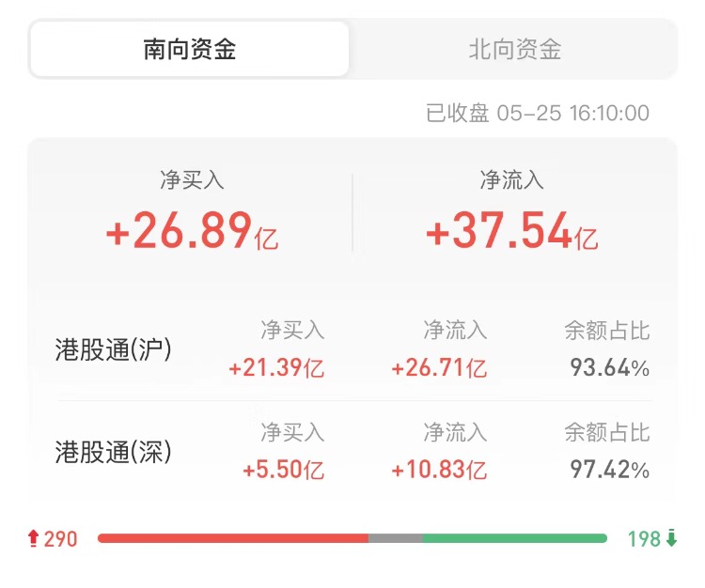Click the 290 rising stocks count
The width and height of the screenshot is (705, 588).
[61, 538]
